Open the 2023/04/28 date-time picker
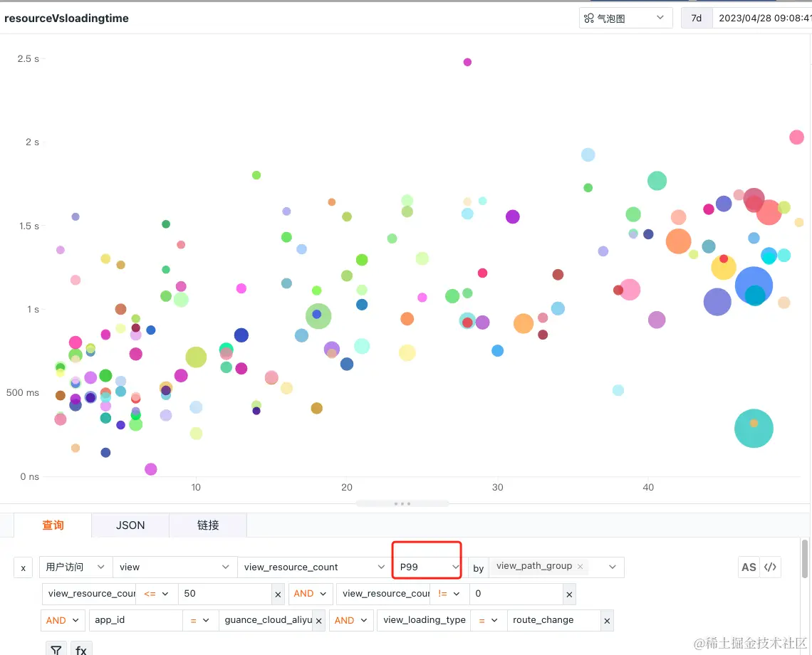Screen dimensions: 812x655 [x=762, y=18]
